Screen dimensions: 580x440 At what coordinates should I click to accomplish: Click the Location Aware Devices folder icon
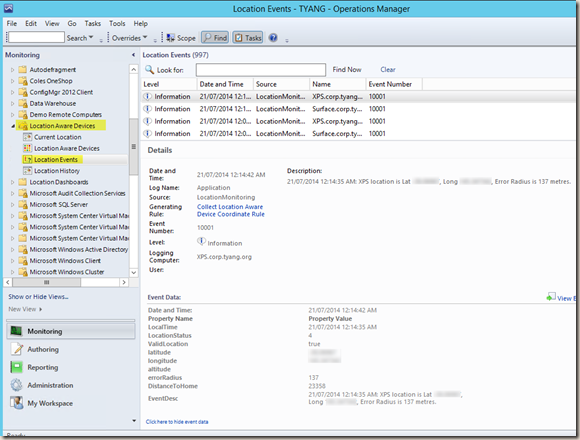[x=23, y=126]
